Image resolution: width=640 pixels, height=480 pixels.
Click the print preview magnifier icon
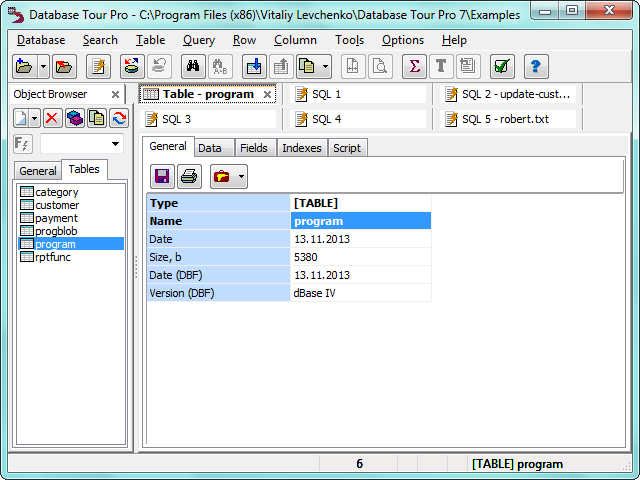point(380,66)
